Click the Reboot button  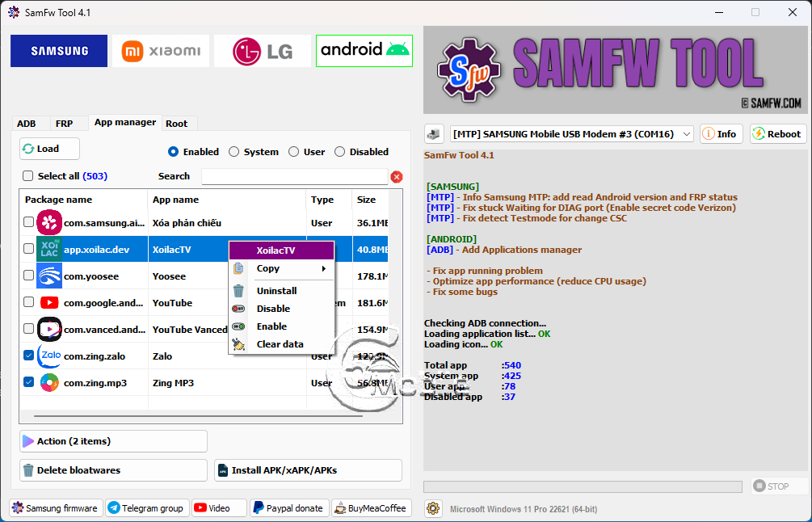click(778, 134)
